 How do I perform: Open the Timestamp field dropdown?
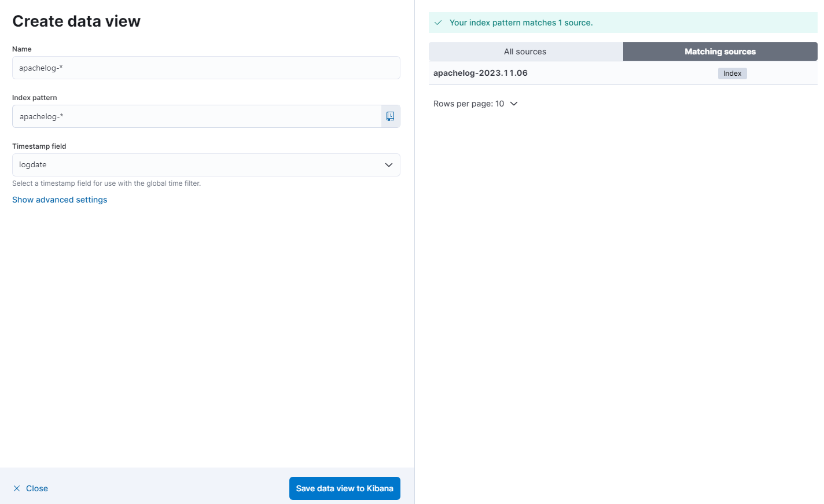(x=206, y=165)
